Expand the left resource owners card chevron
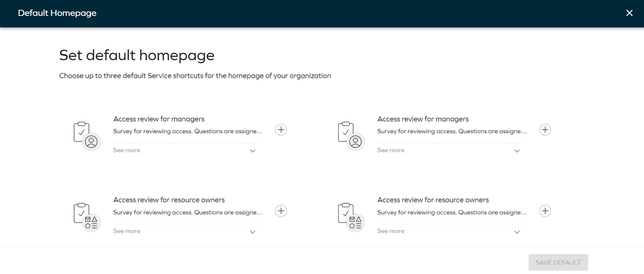This screenshot has width=644, height=274. click(253, 232)
